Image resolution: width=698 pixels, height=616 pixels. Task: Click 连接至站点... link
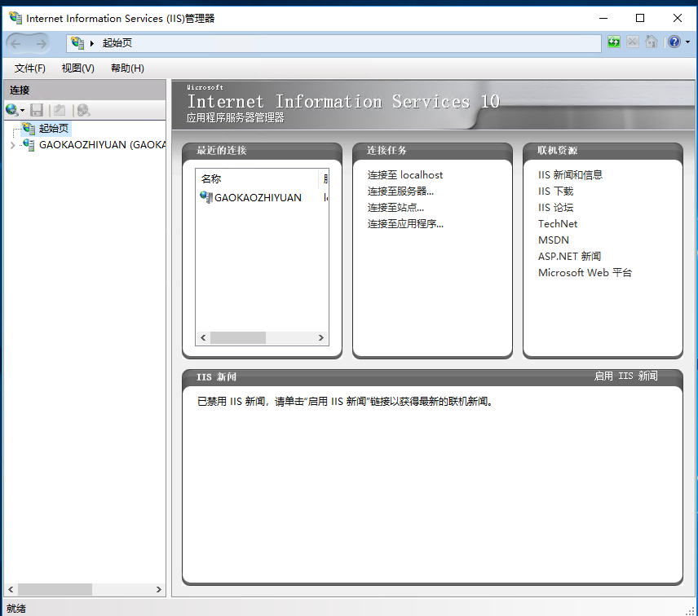(x=395, y=207)
